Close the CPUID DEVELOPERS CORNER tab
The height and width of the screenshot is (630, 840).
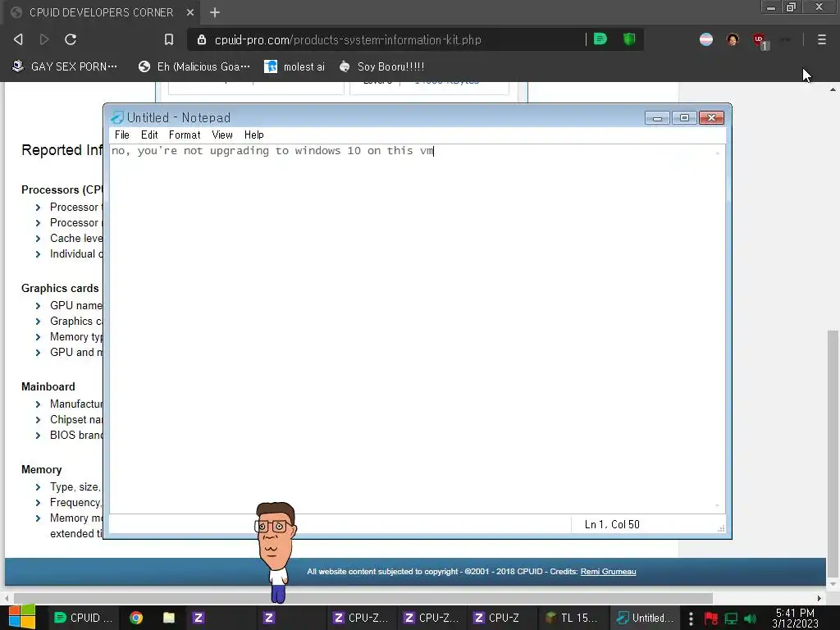tap(190, 12)
